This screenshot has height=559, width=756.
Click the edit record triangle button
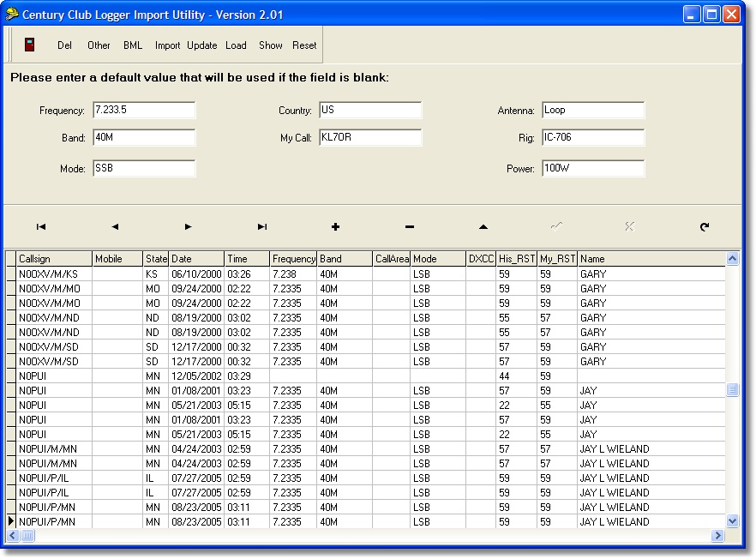(483, 227)
